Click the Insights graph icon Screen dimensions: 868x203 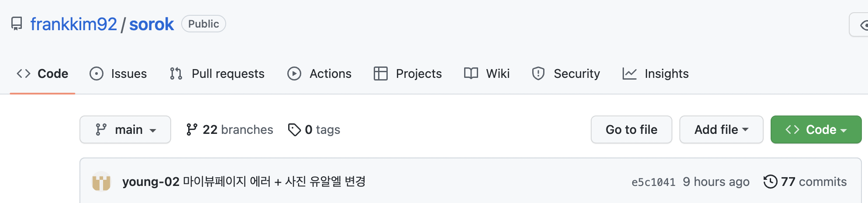(x=630, y=73)
